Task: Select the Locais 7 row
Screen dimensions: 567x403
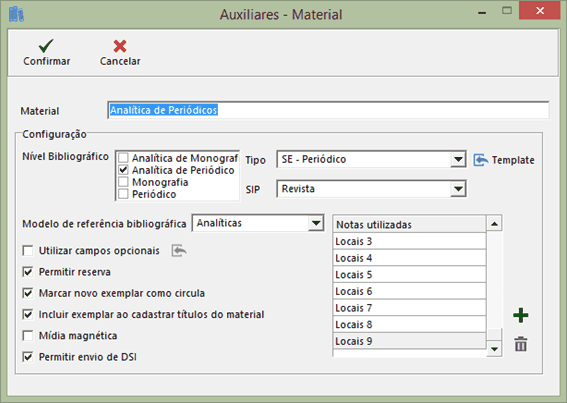Action: 409,308
